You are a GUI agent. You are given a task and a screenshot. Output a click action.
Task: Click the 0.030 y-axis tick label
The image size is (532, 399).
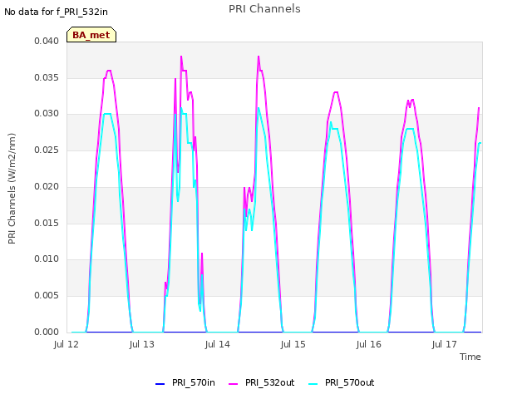pos(47,113)
